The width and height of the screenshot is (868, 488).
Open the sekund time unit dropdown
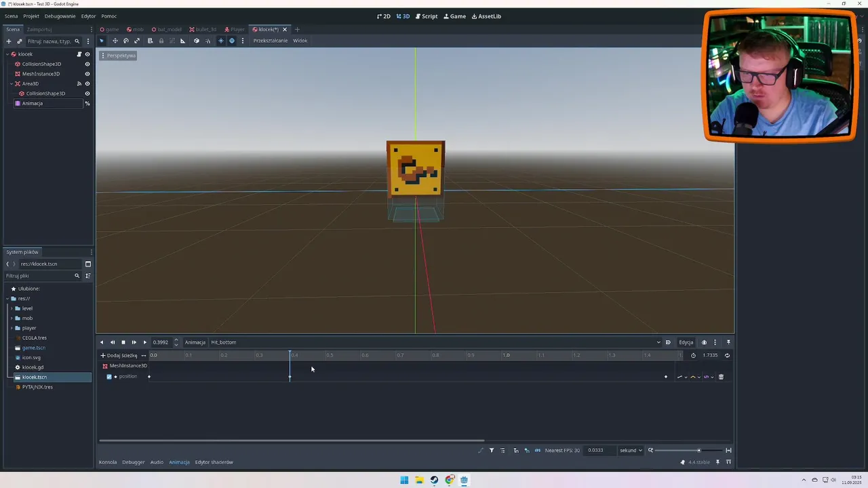(631, 451)
